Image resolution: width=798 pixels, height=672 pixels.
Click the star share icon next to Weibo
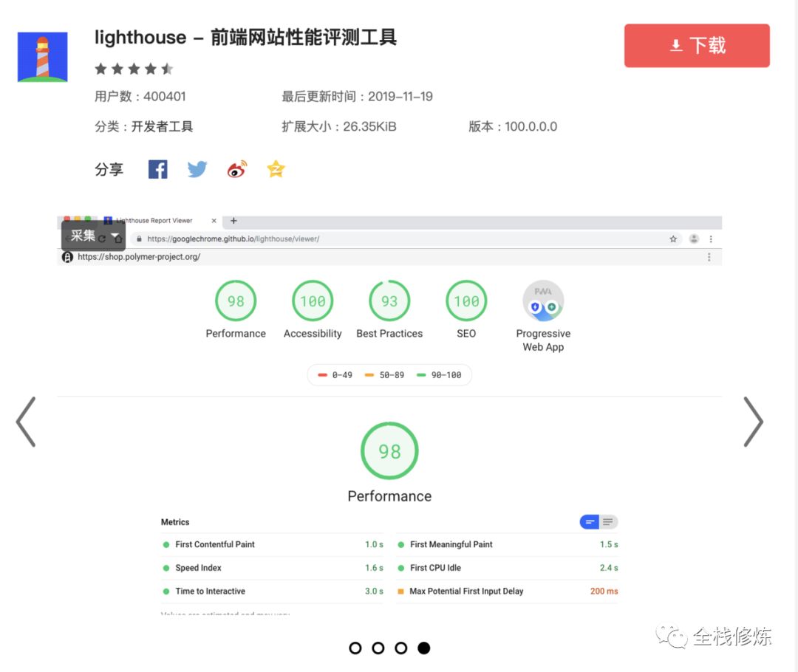(275, 169)
